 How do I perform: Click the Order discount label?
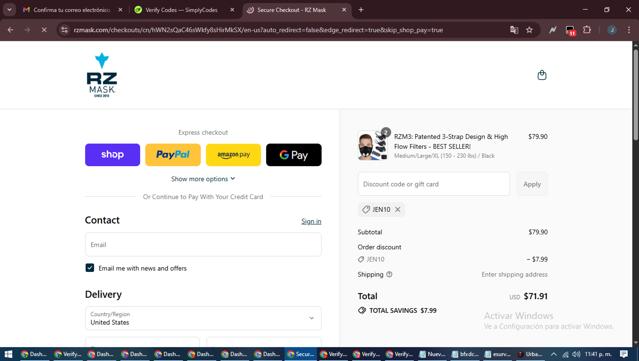point(379,247)
